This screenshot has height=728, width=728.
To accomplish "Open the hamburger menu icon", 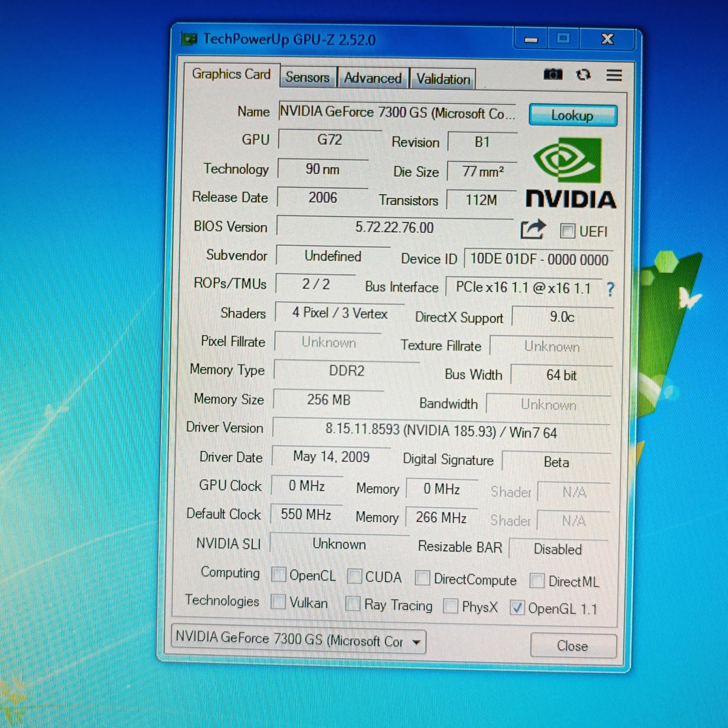I will pos(614,76).
